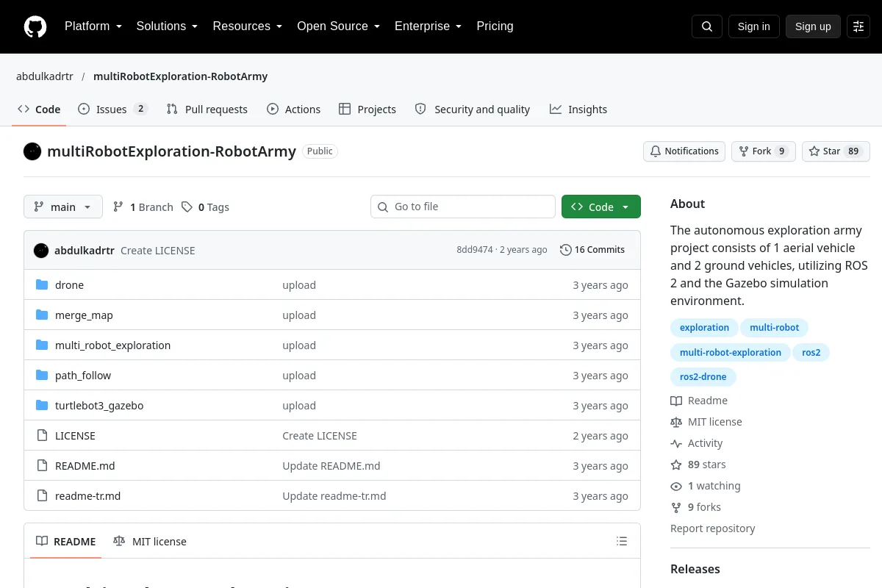Switch to the Pull requests tab
Screen dimensions: 882x588
pos(207,110)
